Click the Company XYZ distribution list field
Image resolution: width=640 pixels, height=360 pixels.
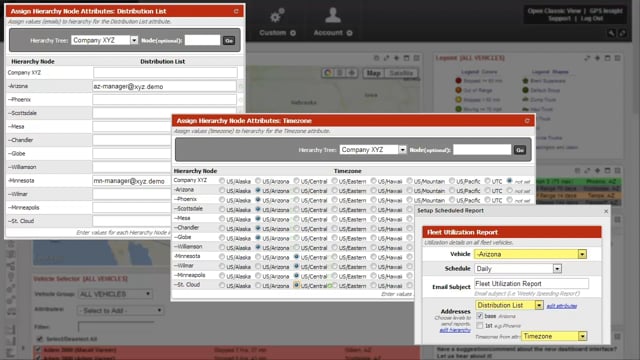[165, 73]
